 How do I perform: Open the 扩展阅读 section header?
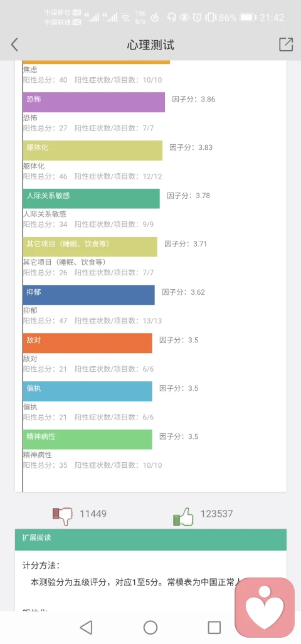(x=150, y=540)
